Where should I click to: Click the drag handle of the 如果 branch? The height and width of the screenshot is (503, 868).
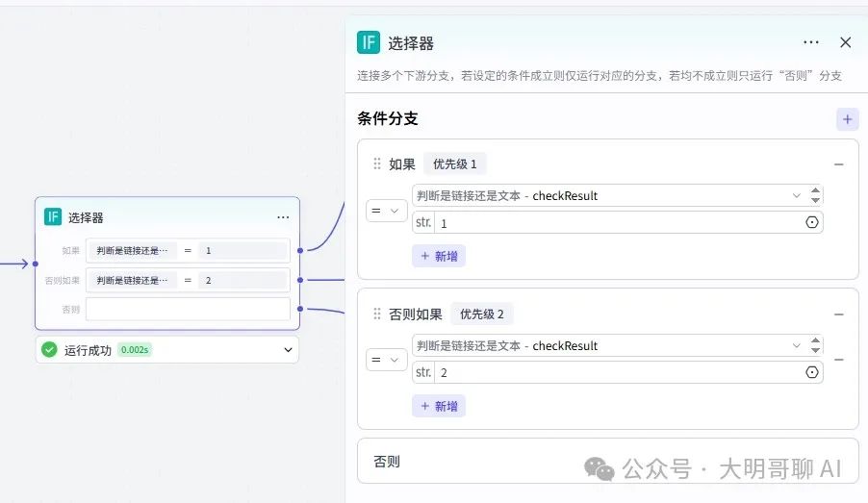377,163
